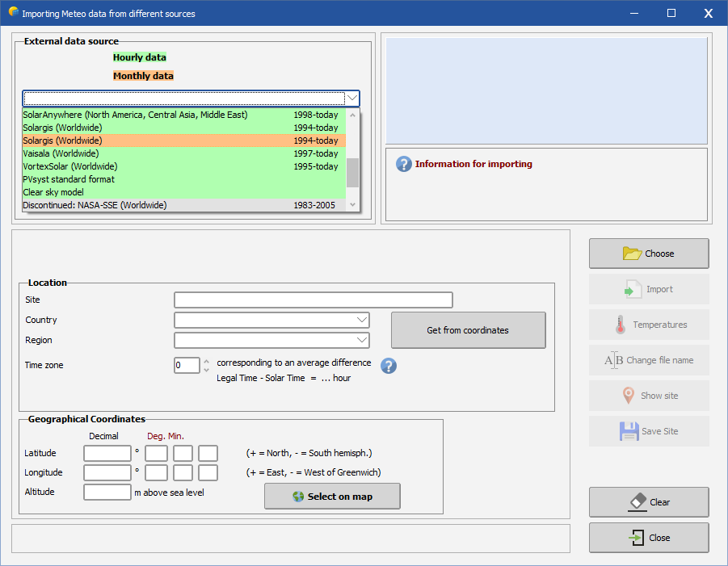Click the PVsyst app icon in title bar
Screen dimensions: 728x566
pyautogui.click(x=14, y=11)
